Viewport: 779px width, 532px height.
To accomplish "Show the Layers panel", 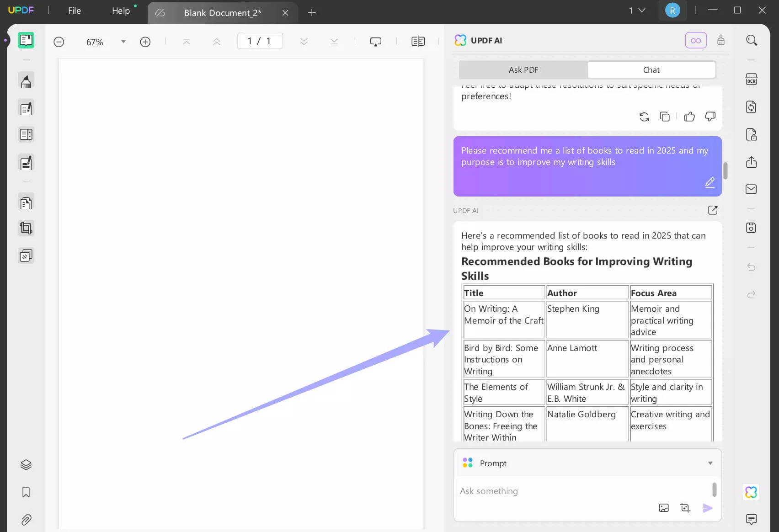I will [26, 465].
